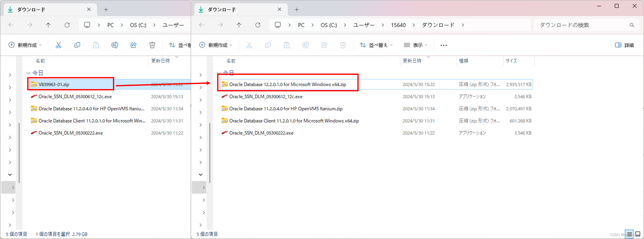
Task: Collapse the 今日 group in left window
Action: point(28,73)
